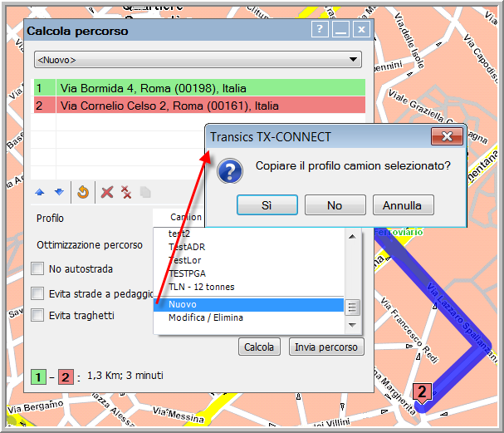The width and height of the screenshot is (504, 433).
Task: Click Via Lazzaro Spallanzani route label on map
Action: pos(462,322)
